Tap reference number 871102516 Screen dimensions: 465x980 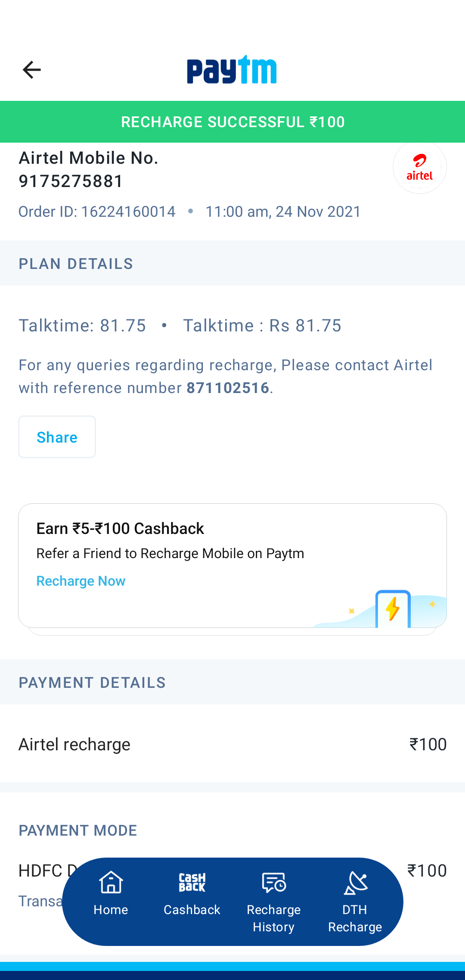[x=228, y=388]
